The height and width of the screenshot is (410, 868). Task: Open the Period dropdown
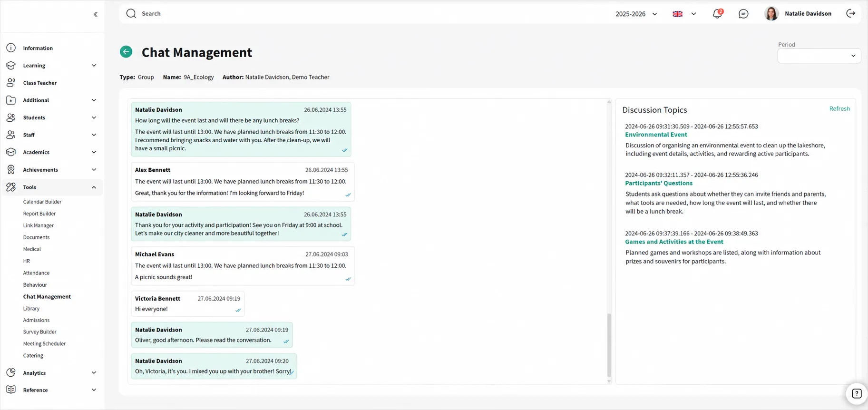point(819,56)
